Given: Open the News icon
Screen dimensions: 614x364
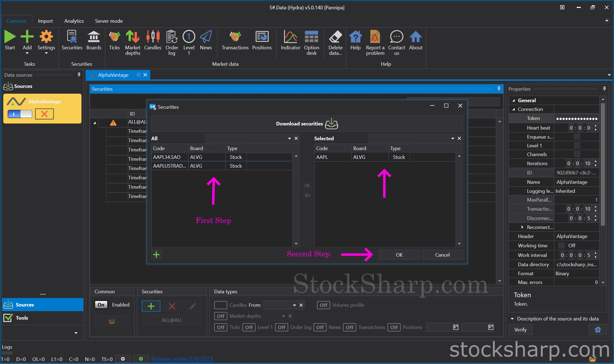Looking at the screenshot, I should coord(206,37).
